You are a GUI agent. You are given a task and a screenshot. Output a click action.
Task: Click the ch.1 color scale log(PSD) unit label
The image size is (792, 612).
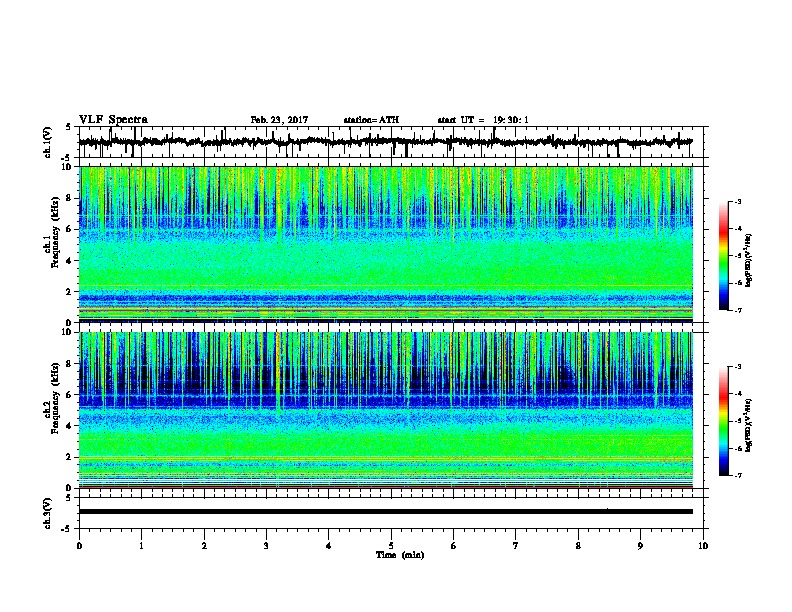749,260
